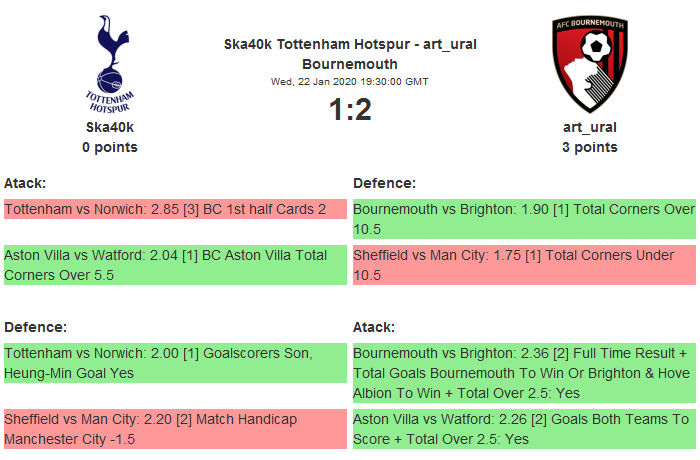Select Bournemouth vs Brighton Full Time Result bet

pyautogui.click(x=524, y=372)
